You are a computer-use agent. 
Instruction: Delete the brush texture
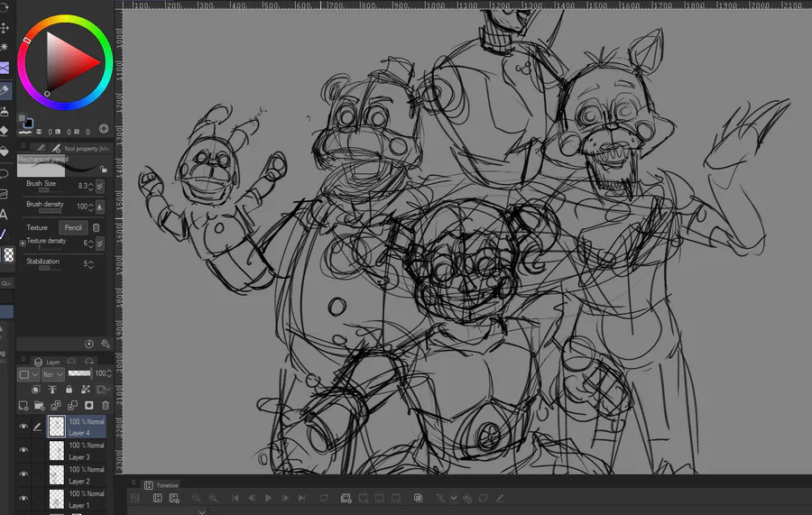pyautogui.click(x=96, y=228)
